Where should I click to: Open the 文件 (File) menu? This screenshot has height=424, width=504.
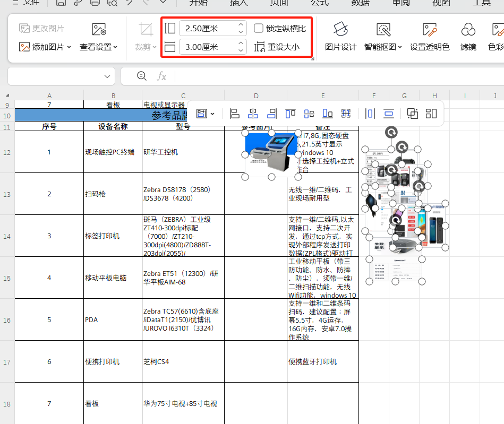coord(27,3)
